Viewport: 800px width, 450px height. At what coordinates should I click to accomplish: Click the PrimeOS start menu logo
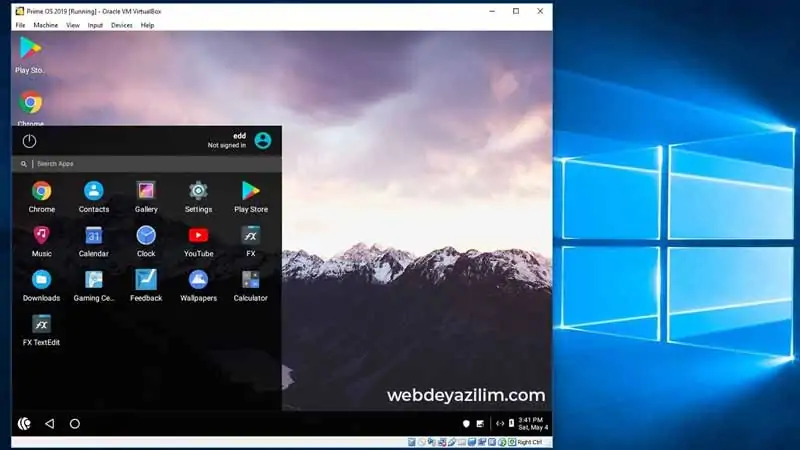24,423
